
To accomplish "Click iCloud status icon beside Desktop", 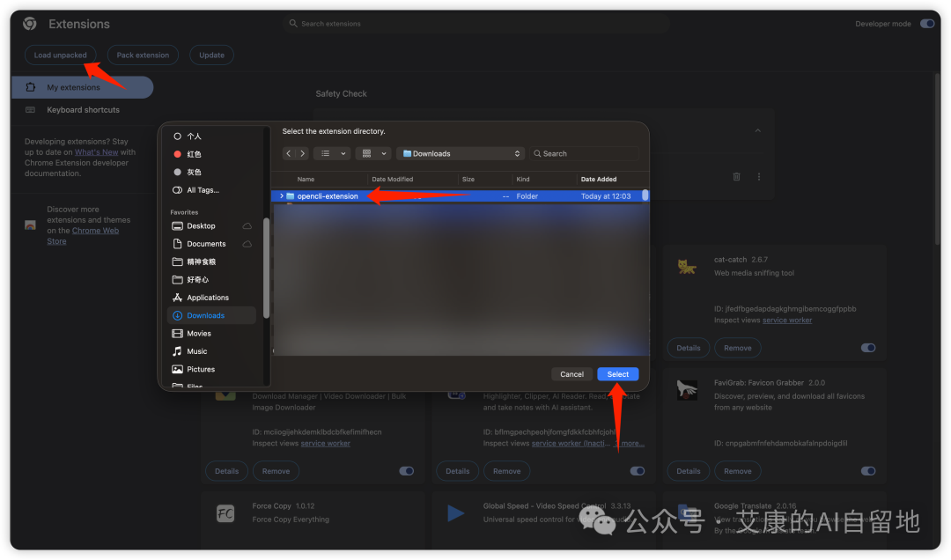I will [x=247, y=225].
